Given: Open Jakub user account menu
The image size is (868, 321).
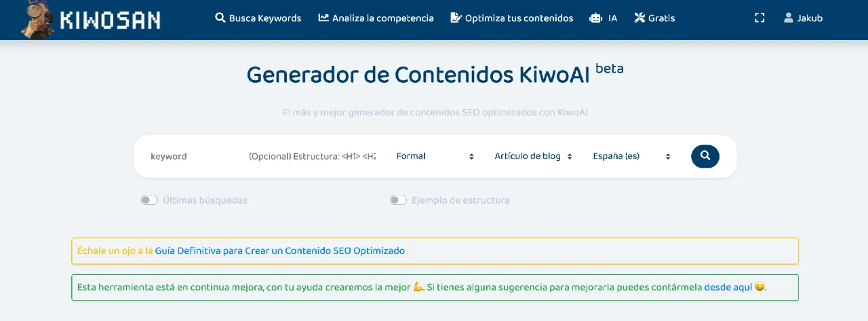Looking at the screenshot, I should tap(803, 18).
